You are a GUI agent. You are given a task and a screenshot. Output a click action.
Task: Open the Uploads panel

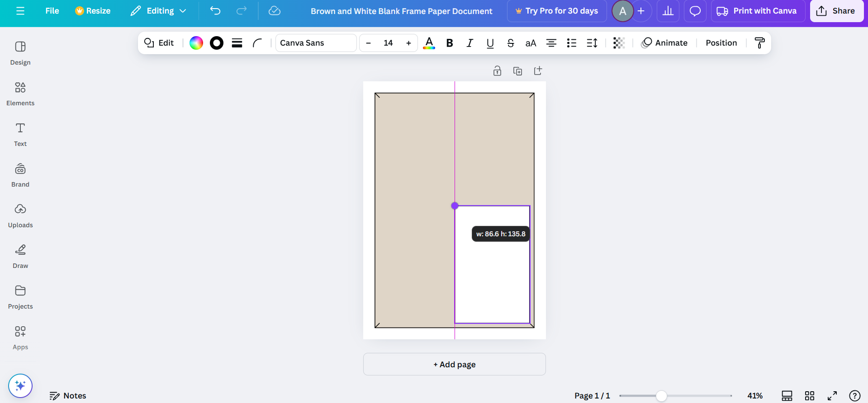click(20, 216)
